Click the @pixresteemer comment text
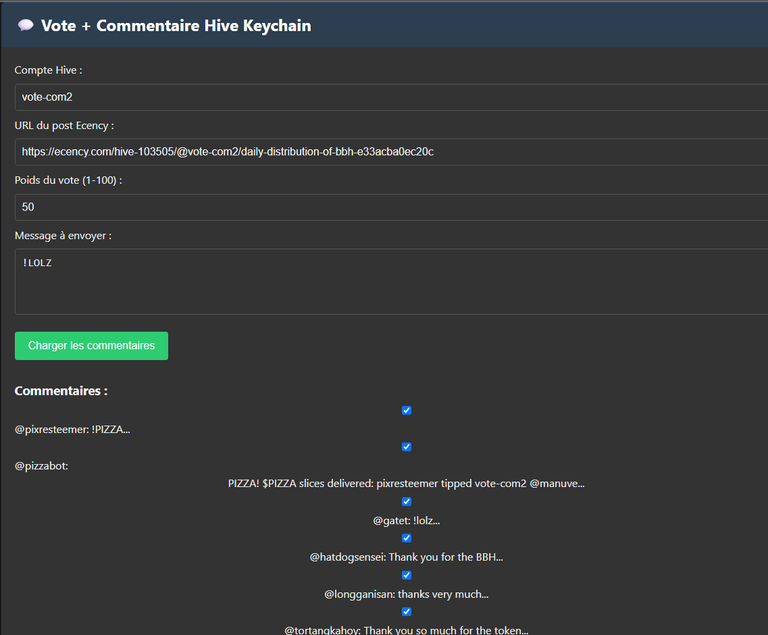This screenshot has height=635, width=768. (72, 430)
